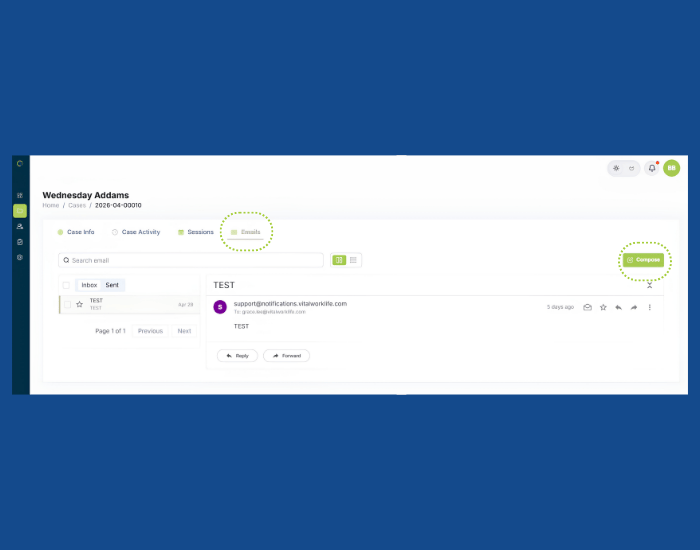This screenshot has width=700, height=550.
Task: Open the BB user avatar menu
Action: point(671,168)
